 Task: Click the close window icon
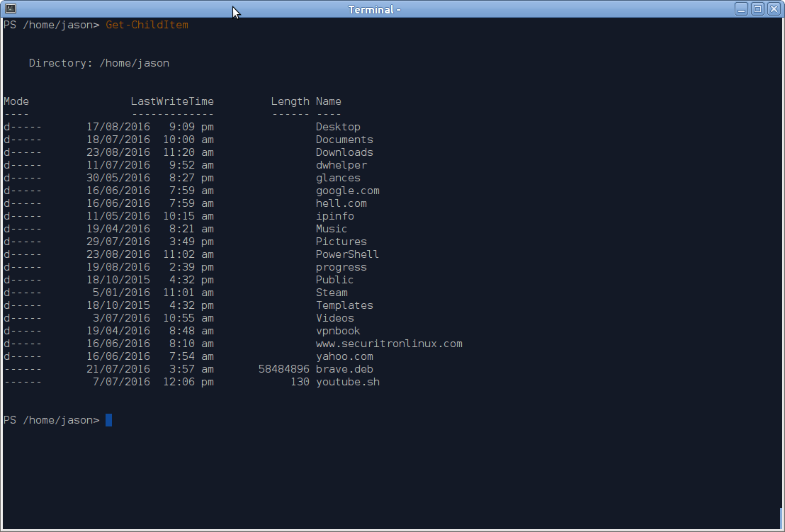tap(773, 9)
